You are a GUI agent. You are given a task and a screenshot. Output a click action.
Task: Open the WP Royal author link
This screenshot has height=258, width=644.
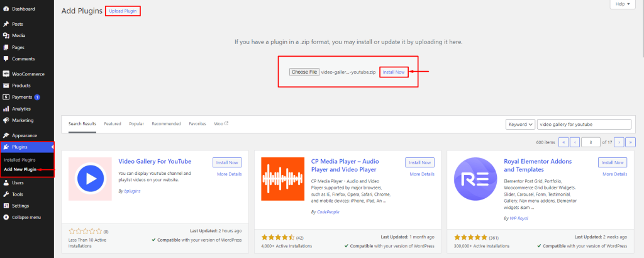pos(519,218)
